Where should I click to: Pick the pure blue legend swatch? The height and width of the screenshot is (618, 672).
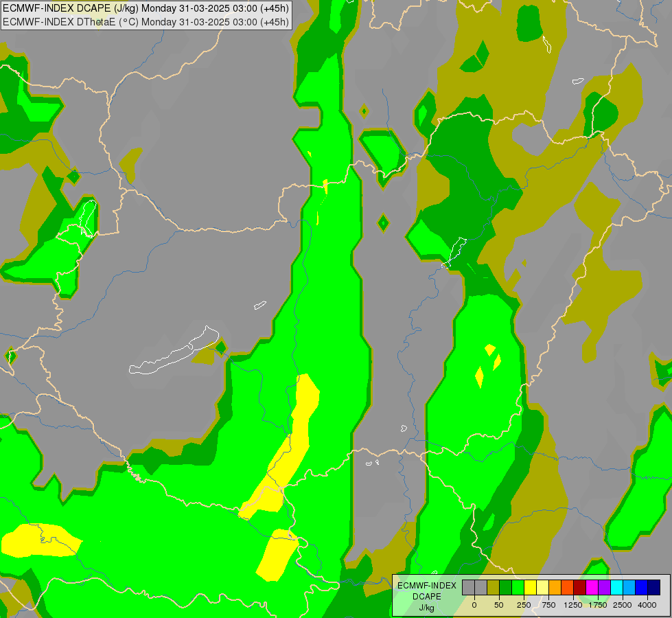[642, 587]
